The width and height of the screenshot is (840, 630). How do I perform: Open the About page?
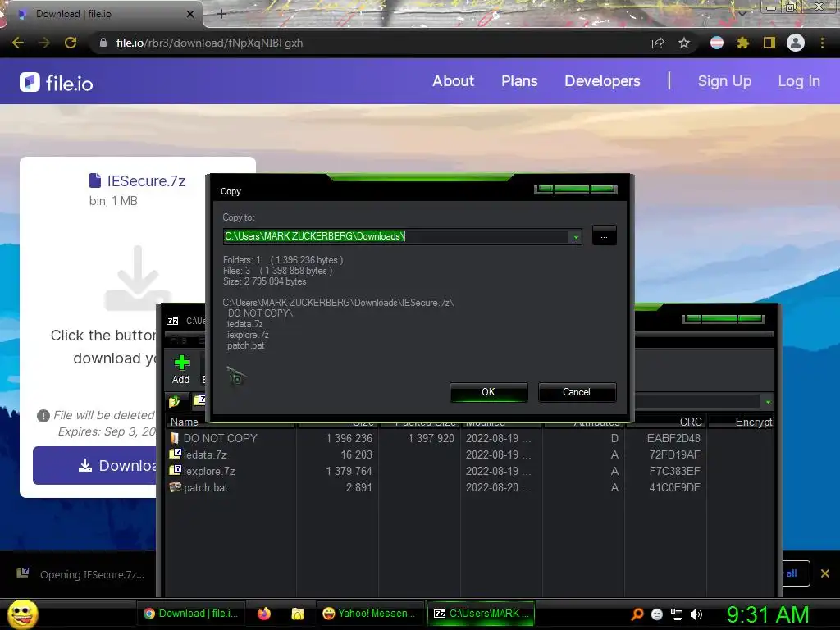click(453, 81)
